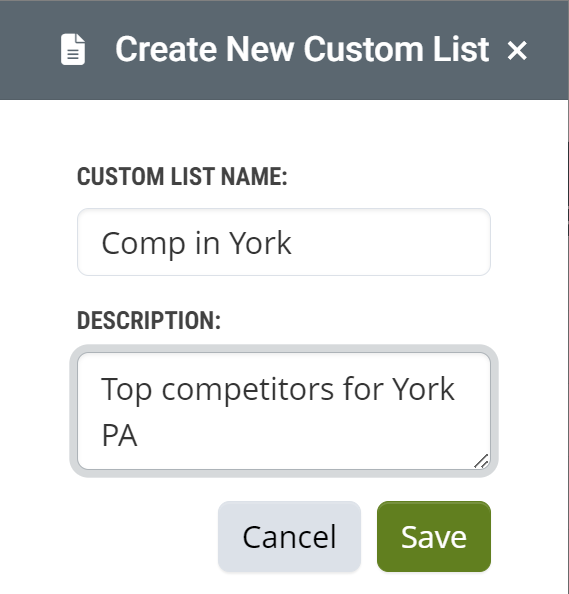Click the document icon in dialog header

point(73,50)
